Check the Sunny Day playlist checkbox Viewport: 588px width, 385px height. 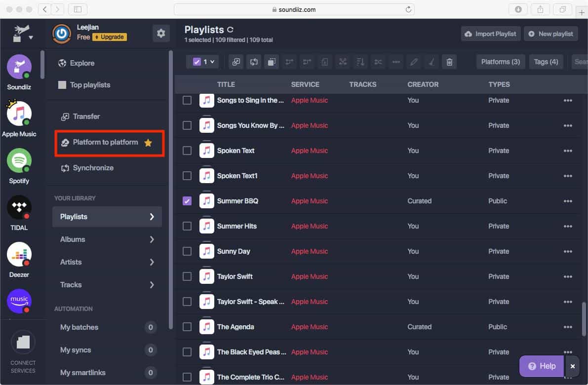coord(187,251)
